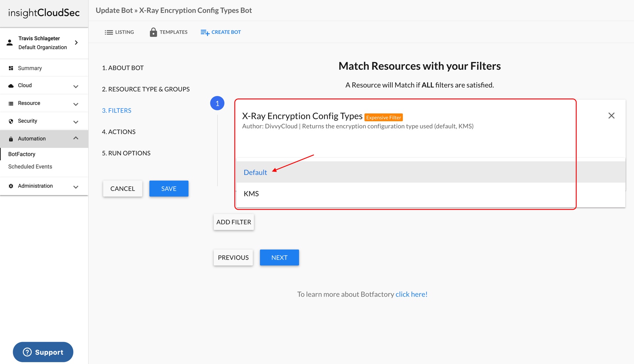Expand the Security menu chevron

point(76,122)
